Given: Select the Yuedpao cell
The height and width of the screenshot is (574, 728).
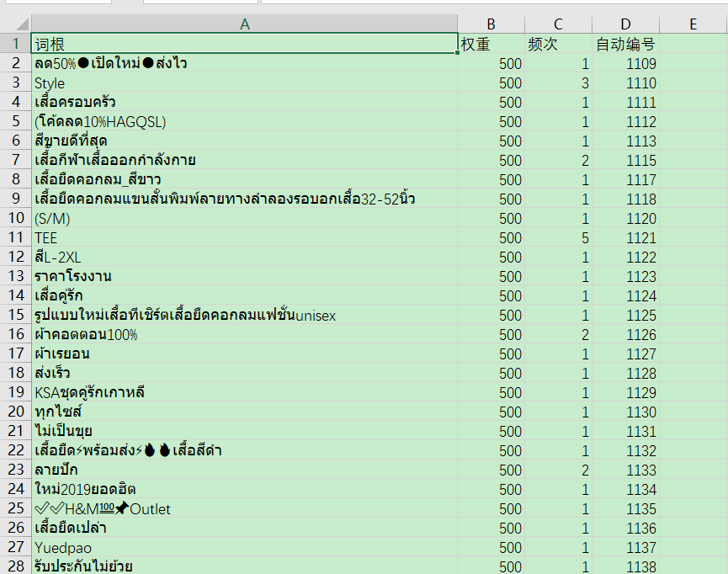Looking at the screenshot, I should (244, 547).
